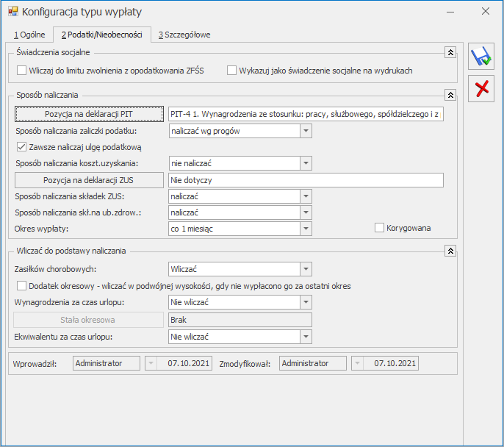
Task: Collapse the Sposób naliczania section
Action: (x=450, y=95)
